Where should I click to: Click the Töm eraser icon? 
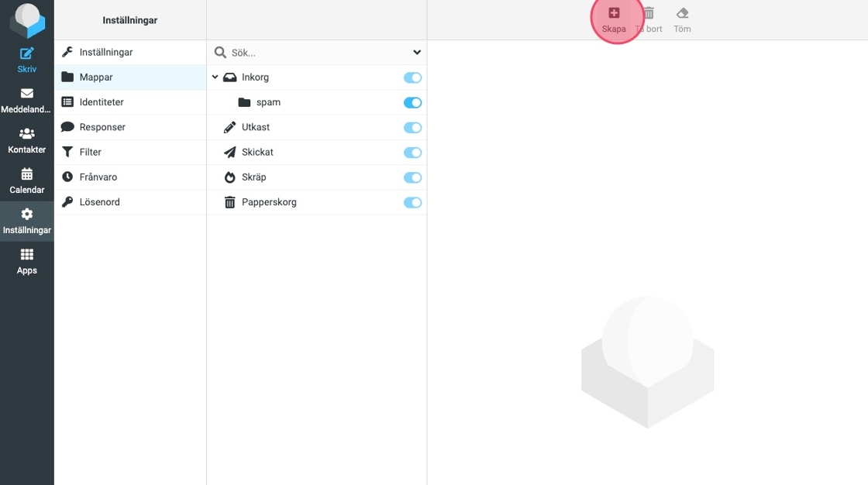click(x=682, y=13)
